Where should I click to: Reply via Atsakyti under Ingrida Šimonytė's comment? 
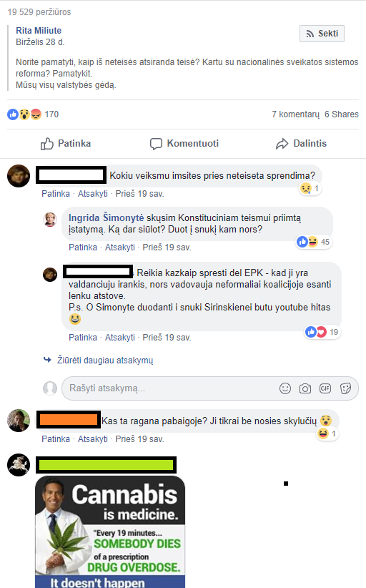point(120,248)
